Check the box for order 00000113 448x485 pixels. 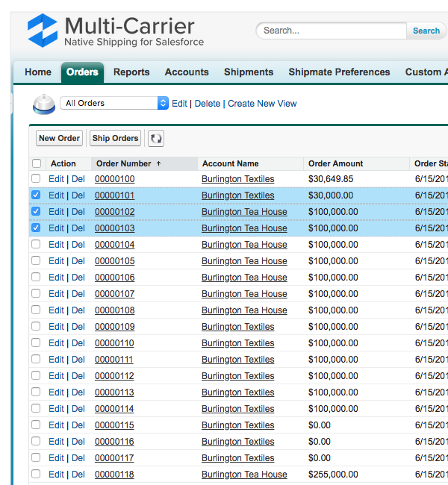[36, 392]
